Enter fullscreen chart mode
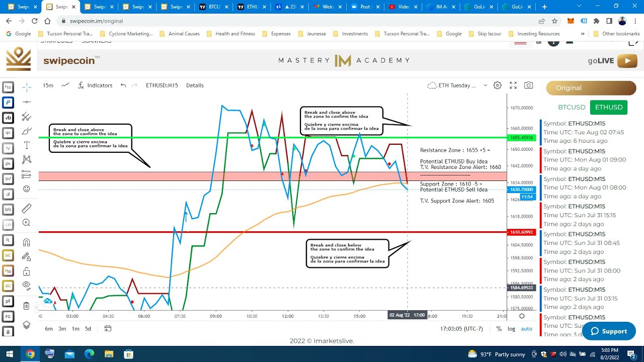Image resolution: width=644 pixels, height=362 pixels. point(513,85)
